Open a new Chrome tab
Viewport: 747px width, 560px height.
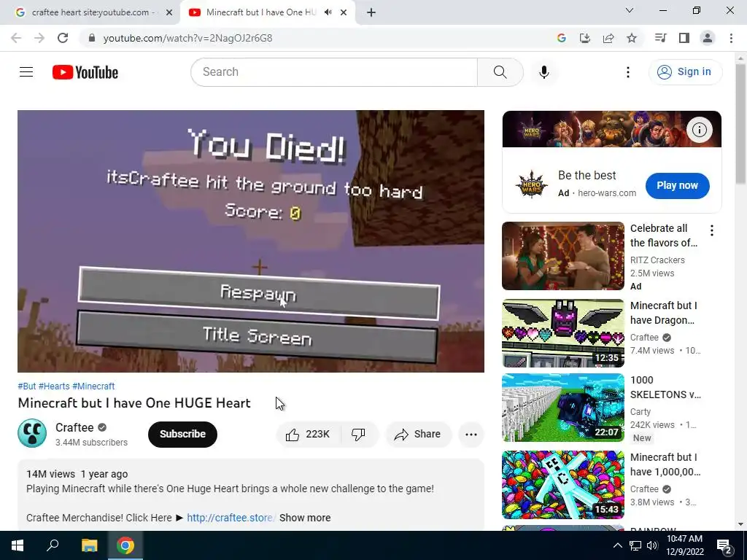click(x=371, y=13)
